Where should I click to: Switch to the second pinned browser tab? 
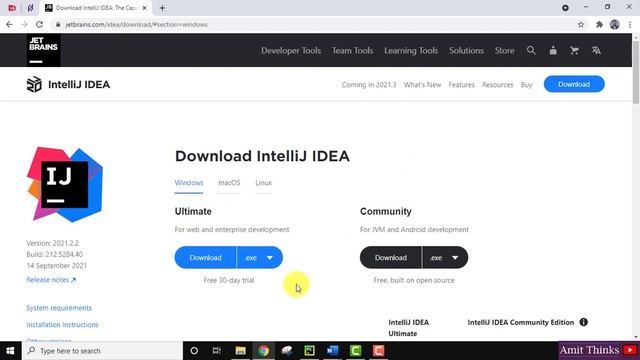coord(30,8)
